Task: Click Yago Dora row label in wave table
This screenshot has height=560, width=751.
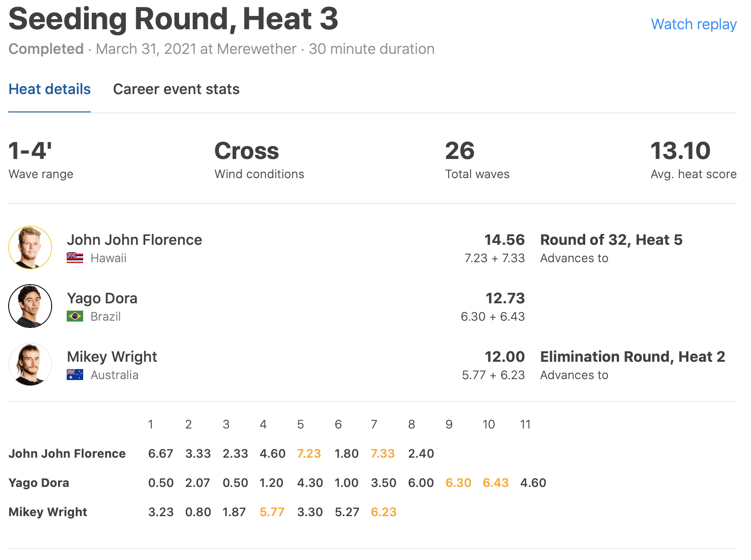Action: coord(39,483)
